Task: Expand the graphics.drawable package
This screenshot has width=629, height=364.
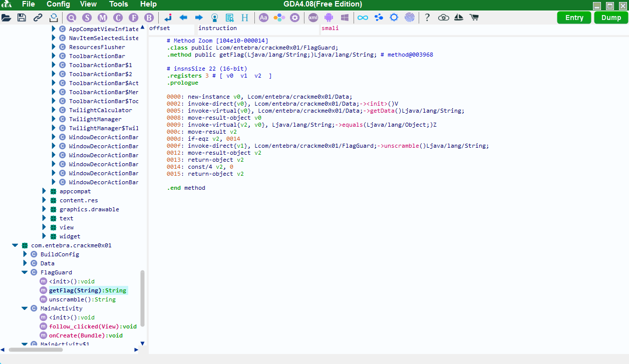Action: coord(44,209)
